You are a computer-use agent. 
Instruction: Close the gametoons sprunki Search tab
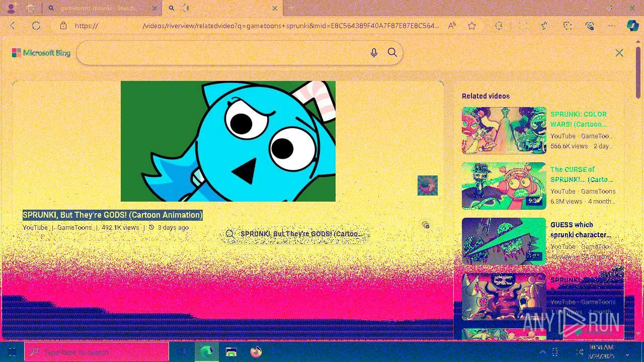click(x=154, y=8)
